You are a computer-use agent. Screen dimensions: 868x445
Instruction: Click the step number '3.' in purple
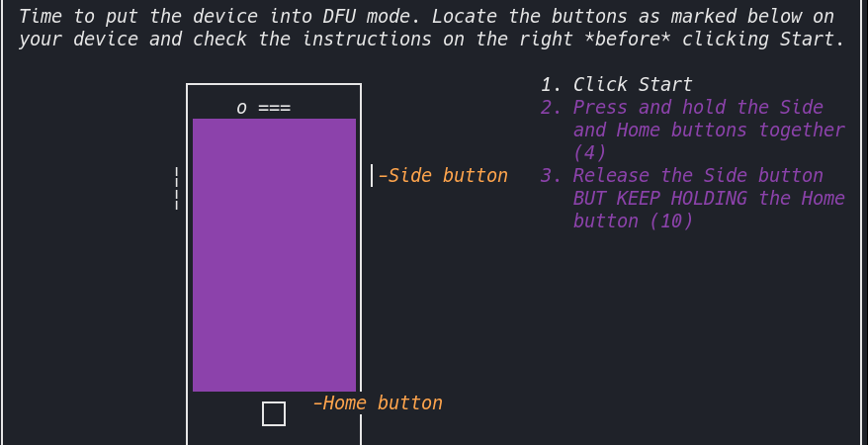tap(552, 175)
